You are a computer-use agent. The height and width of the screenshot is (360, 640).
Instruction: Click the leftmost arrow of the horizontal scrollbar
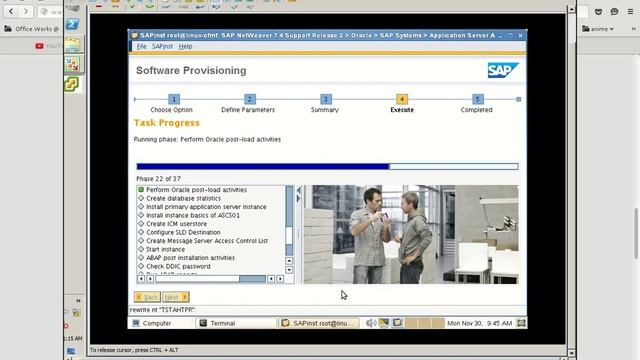click(141, 279)
